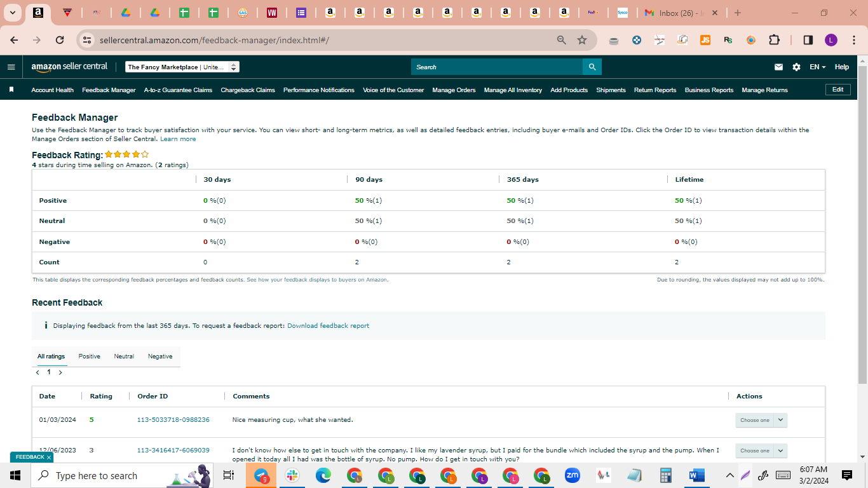Open the settings gear in Seller Central
Viewport: 868px width, 488px height.
(x=796, y=67)
